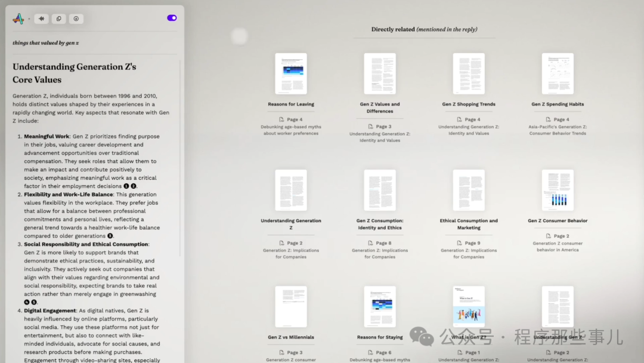
Task: Open citation badge 5 after greenwashing
Action: [33, 302]
